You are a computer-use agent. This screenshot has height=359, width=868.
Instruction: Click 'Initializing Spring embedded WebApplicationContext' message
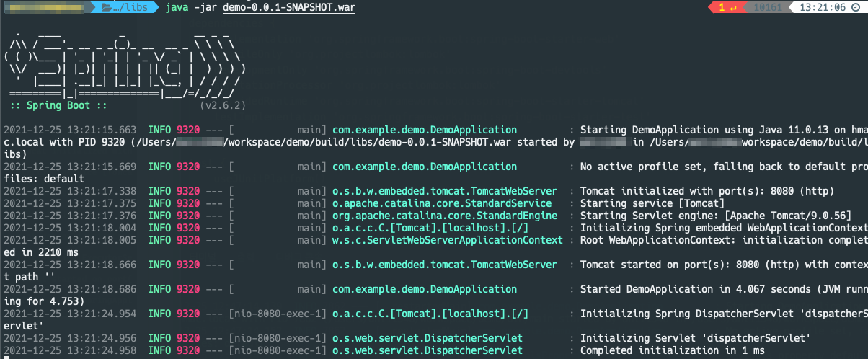click(x=724, y=228)
